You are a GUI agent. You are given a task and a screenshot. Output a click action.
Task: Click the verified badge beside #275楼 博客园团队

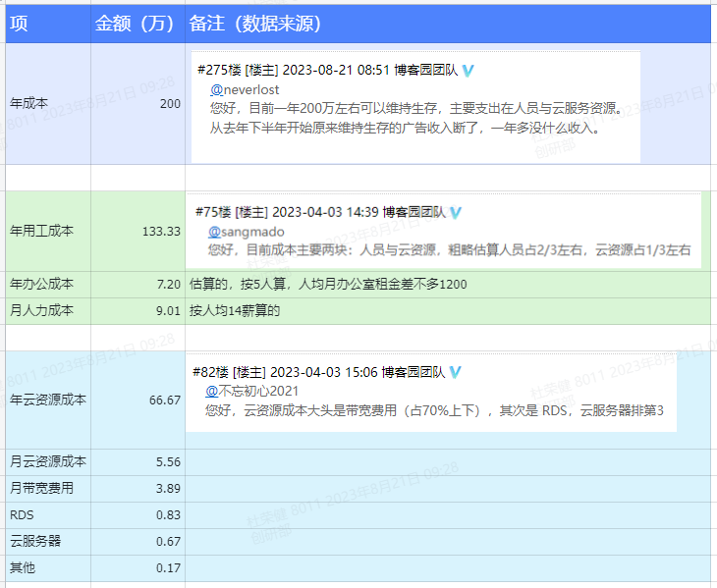pyautogui.click(x=468, y=71)
